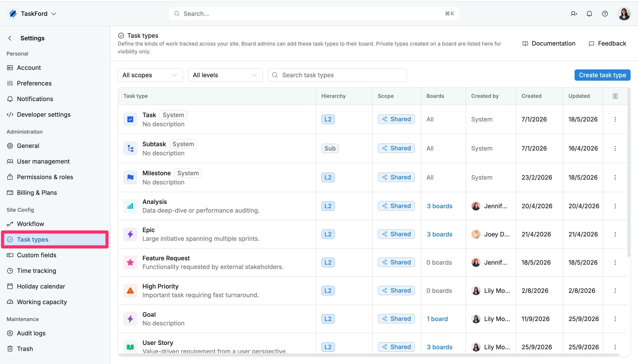
Task: Open the profile avatar menu
Action: click(x=624, y=14)
